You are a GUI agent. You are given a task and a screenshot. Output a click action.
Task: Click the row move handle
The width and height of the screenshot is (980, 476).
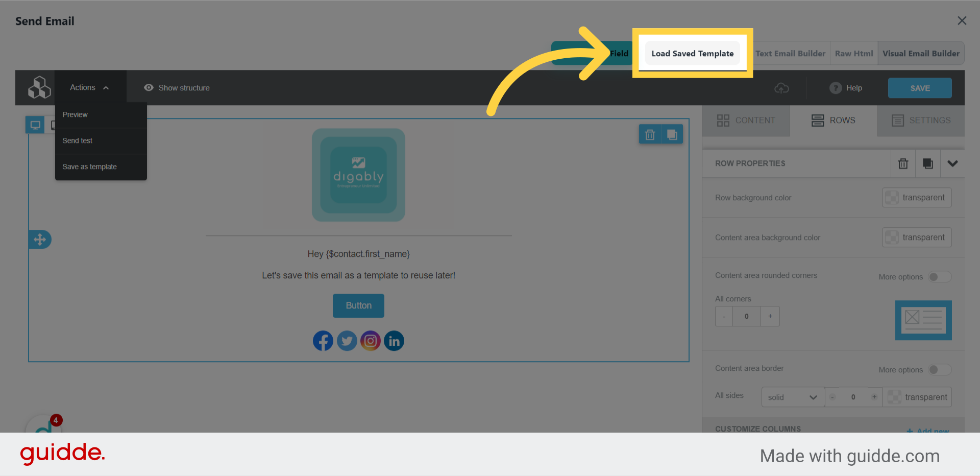click(x=40, y=239)
